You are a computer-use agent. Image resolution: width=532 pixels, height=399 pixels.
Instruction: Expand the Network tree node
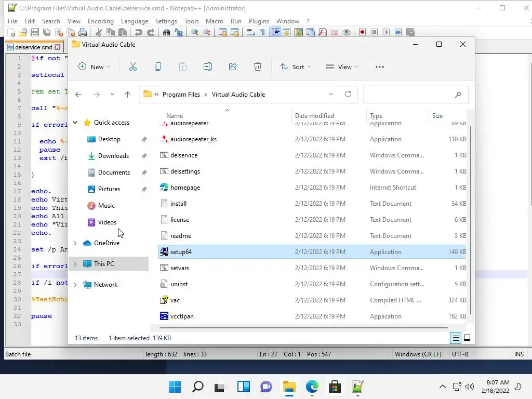coord(75,285)
